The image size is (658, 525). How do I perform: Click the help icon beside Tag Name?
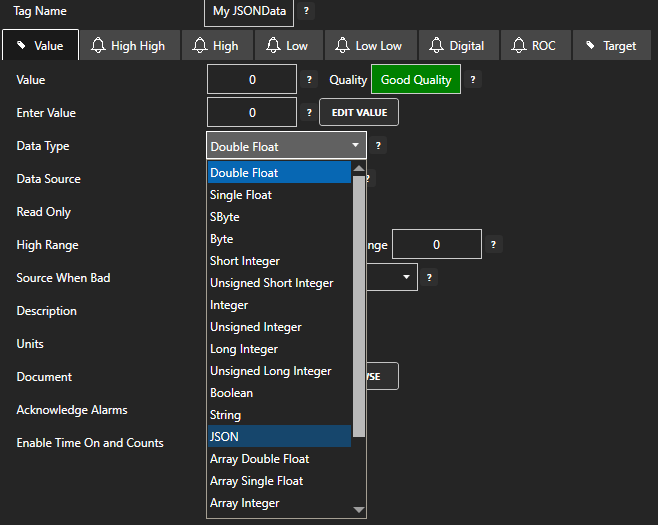(x=306, y=11)
